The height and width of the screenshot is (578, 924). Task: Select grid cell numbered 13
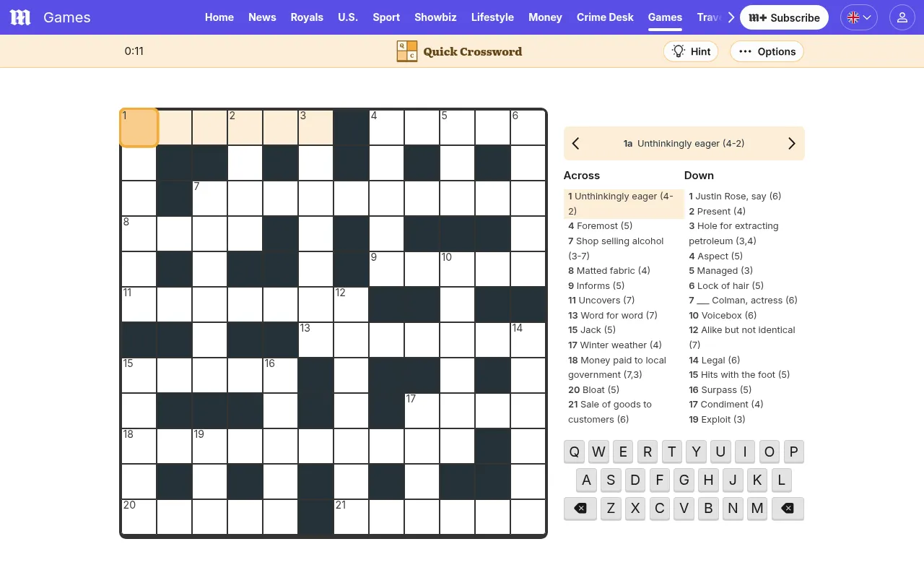316,340
